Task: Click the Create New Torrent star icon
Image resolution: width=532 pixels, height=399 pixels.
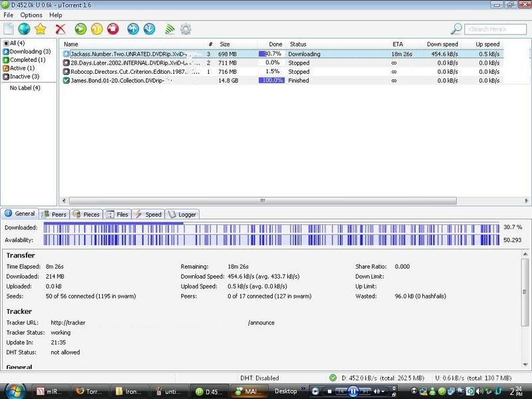Action: (41, 29)
